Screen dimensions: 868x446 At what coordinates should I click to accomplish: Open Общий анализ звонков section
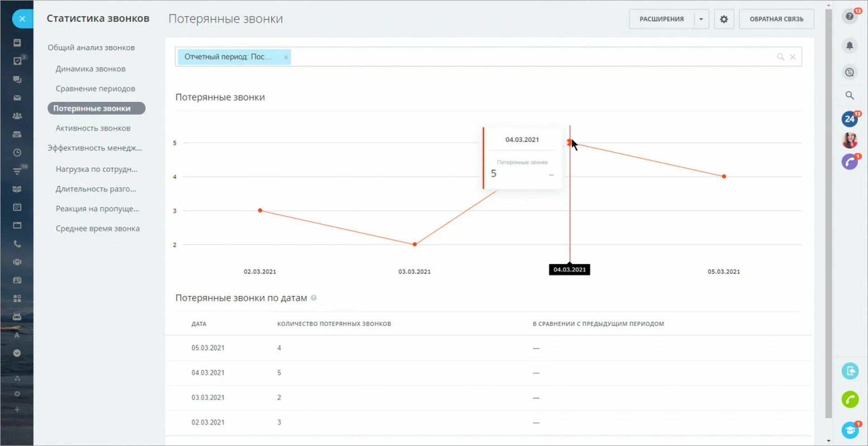tap(91, 47)
